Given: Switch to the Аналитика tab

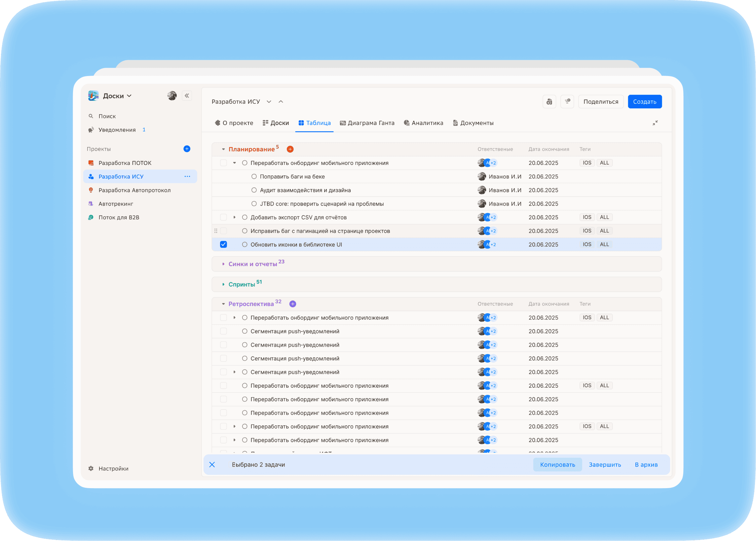Looking at the screenshot, I should [424, 123].
